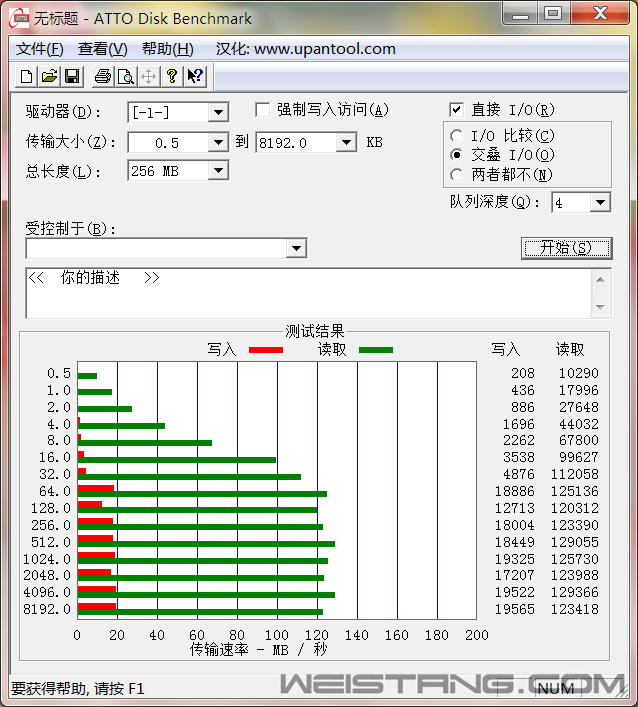Expand transfer size start 0.5 dropdown
Screen dimensions: 638x707
point(218,143)
